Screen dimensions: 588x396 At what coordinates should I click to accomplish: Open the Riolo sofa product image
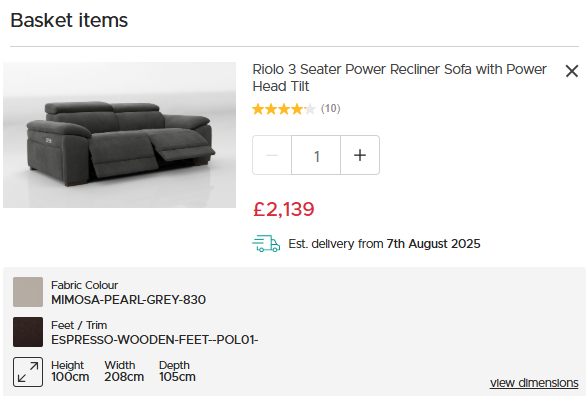[120, 135]
